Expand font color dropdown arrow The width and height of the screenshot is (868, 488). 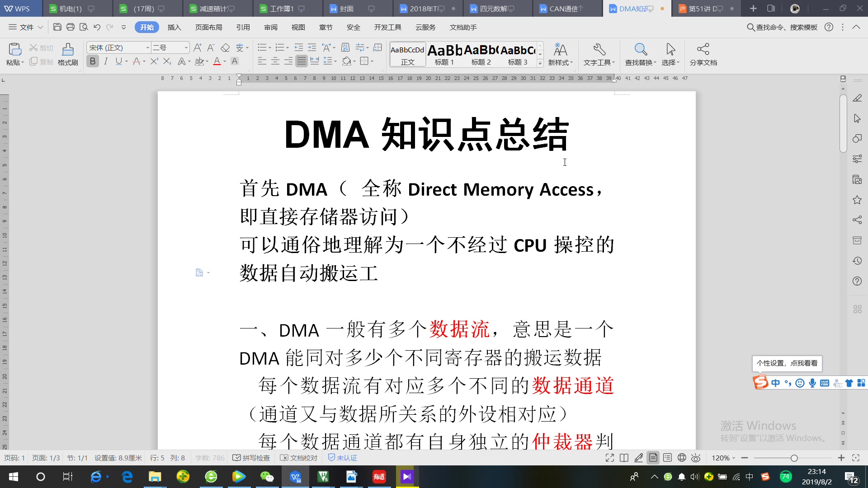[x=225, y=61]
